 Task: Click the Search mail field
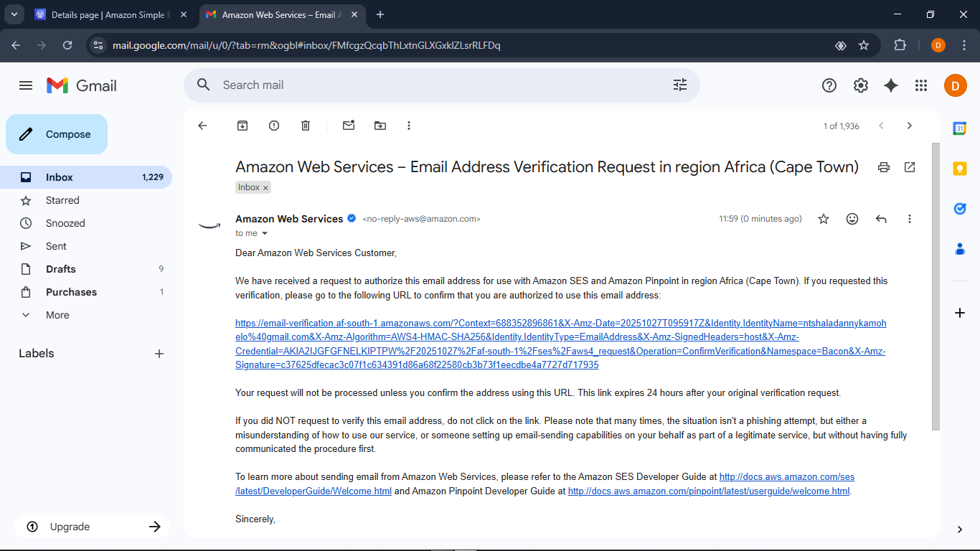tap(430, 85)
